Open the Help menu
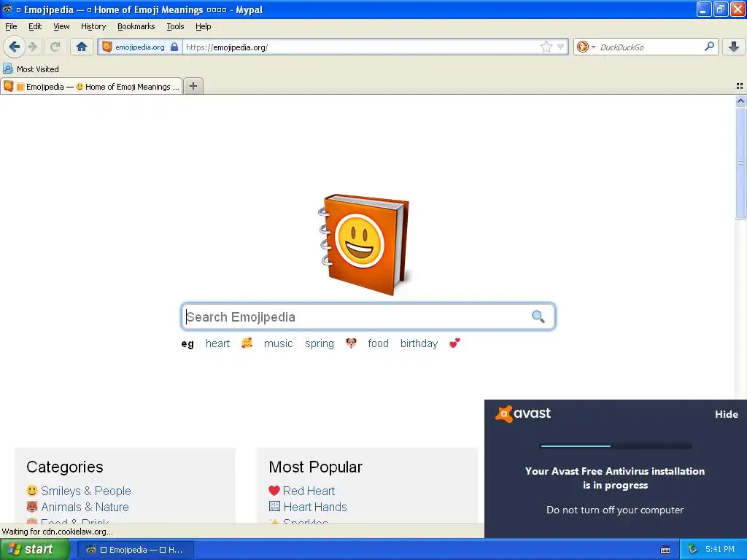This screenshot has width=747, height=560. click(x=203, y=26)
